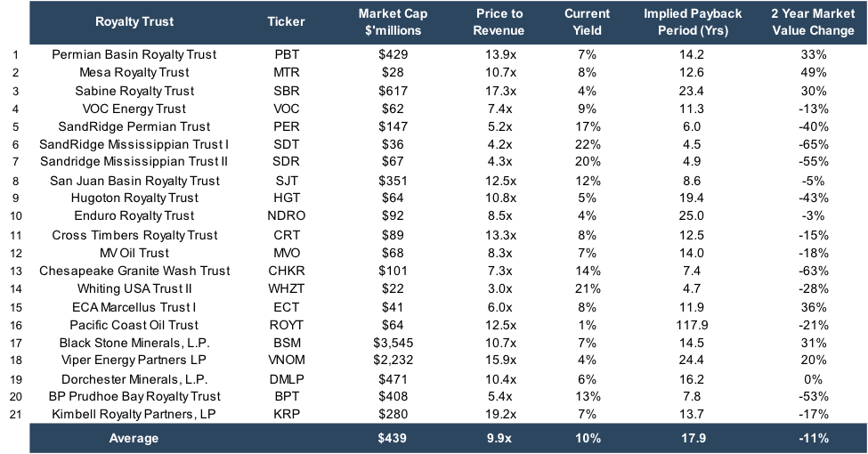Viewport: 868px width, 454px height.
Task: Select the Market Cap $'millions header
Action: [393, 22]
